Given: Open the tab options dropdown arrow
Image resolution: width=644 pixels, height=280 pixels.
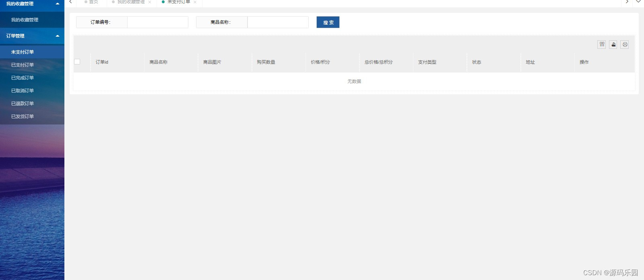Looking at the screenshot, I should (638, 2).
